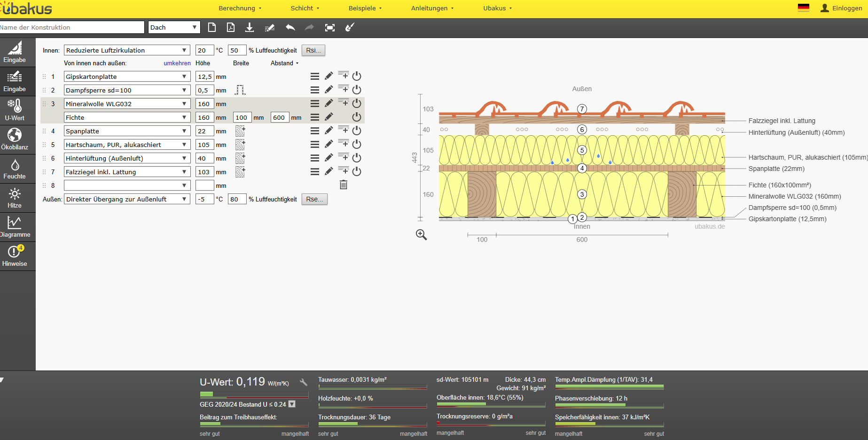The height and width of the screenshot is (440, 868).
Task: Click the umkehren link
Action: pyautogui.click(x=177, y=63)
